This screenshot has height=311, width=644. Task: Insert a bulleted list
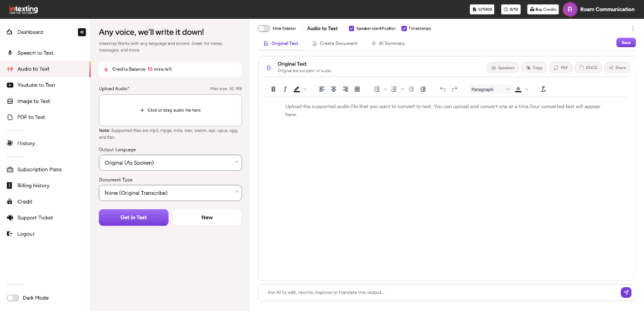(x=377, y=89)
